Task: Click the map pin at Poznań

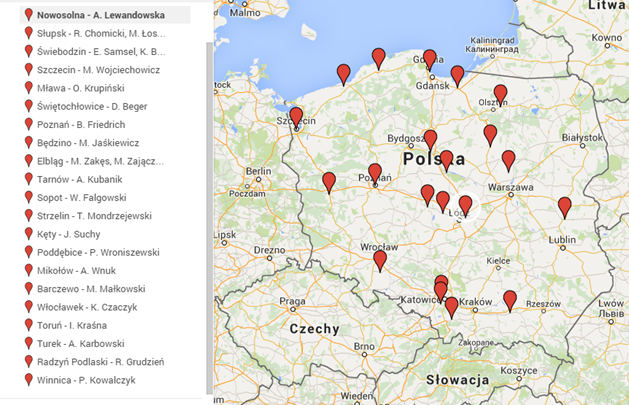Action: (x=375, y=173)
